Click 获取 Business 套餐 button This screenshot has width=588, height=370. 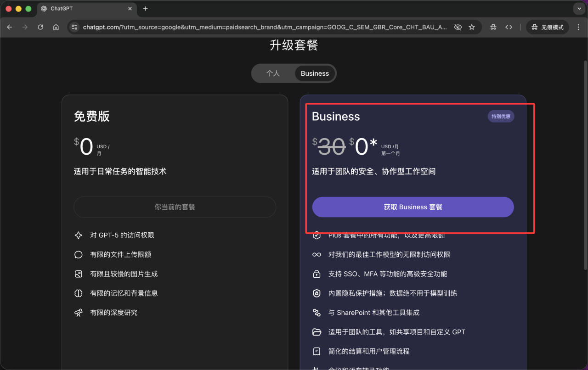click(413, 207)
